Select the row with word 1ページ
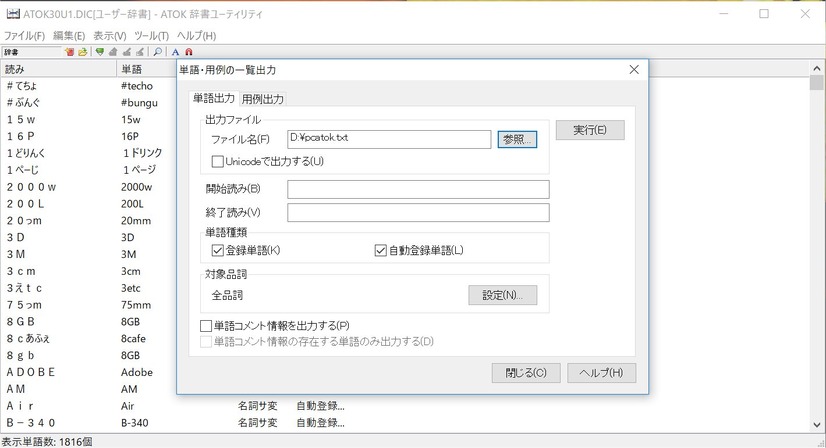 (88, 170)
